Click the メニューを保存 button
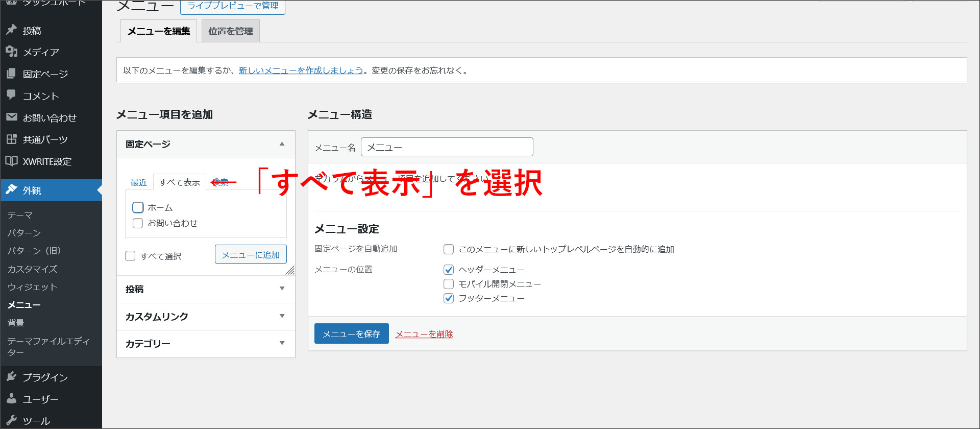 [352, 333]
